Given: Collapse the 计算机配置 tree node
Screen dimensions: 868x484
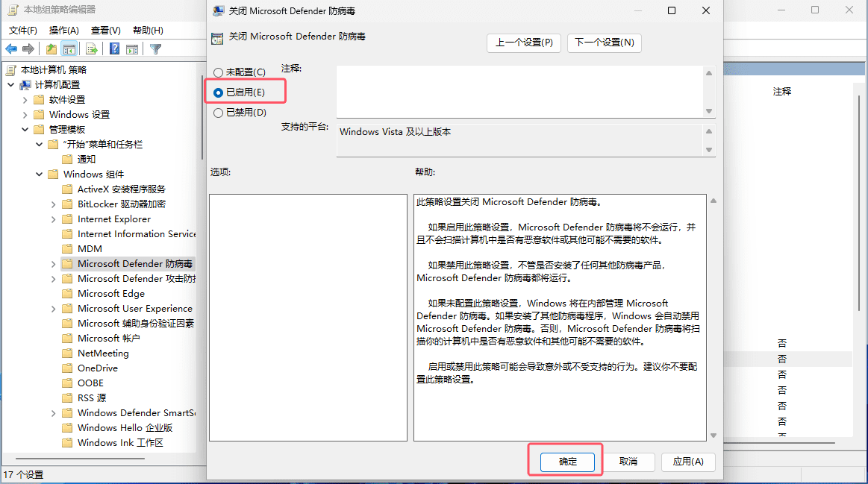Looking at the screenshot, I should pyautogui.click(x=11, y=84).
